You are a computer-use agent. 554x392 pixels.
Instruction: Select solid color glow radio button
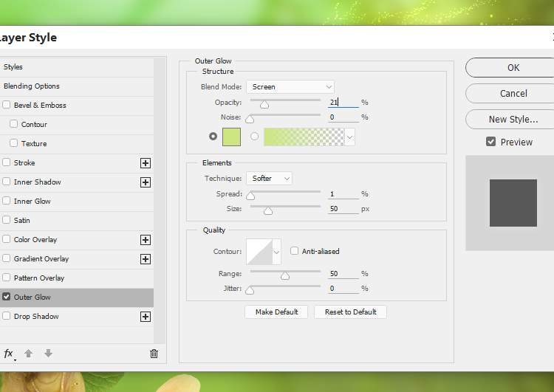click(x=213, y=136)
